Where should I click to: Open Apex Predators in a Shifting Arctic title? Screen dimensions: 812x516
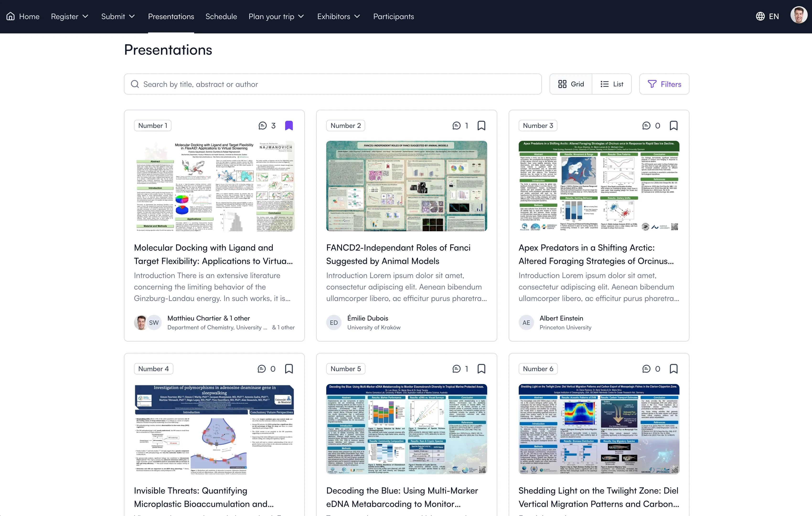[596, 254]
